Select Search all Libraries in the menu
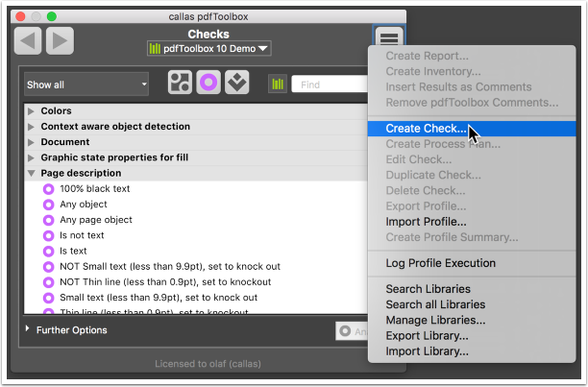588x387 pixels. click(x=472, y=304)
